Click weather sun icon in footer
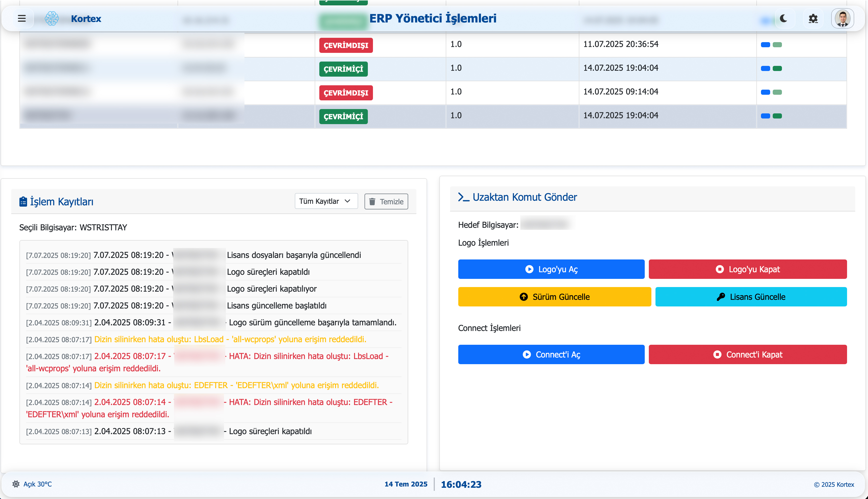Screen dimensions: 868x499 click(16, 484)
